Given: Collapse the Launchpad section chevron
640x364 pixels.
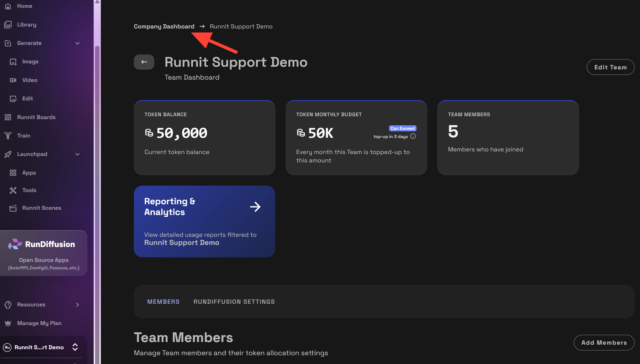Looking at the screenshot, I should point(77,154).
